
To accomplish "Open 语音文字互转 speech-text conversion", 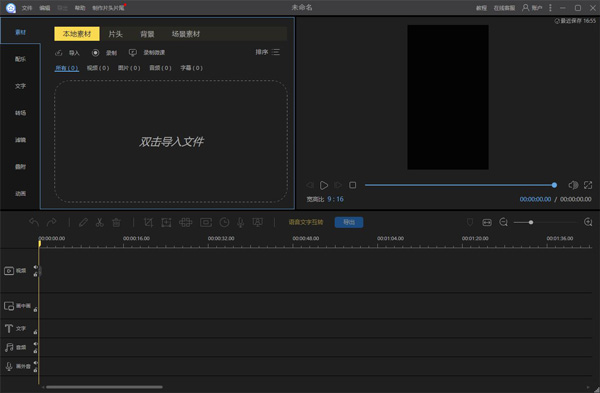I will 306,222.
